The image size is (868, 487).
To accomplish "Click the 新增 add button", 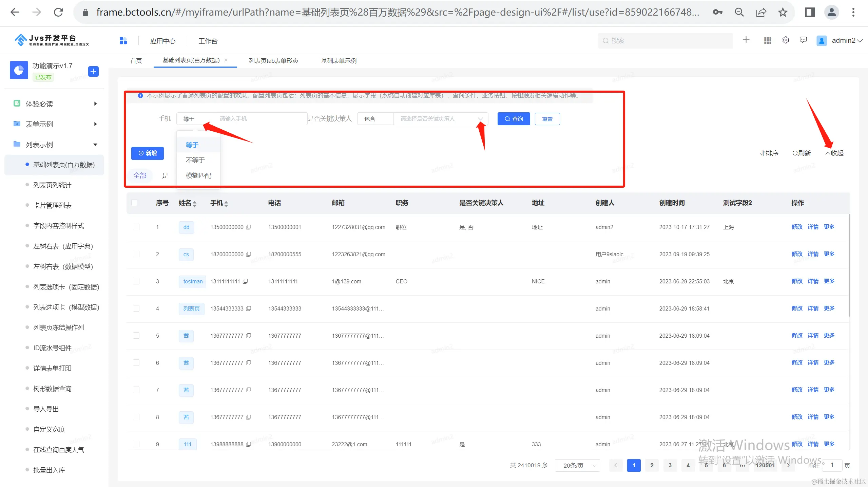I will pos(148,153).
